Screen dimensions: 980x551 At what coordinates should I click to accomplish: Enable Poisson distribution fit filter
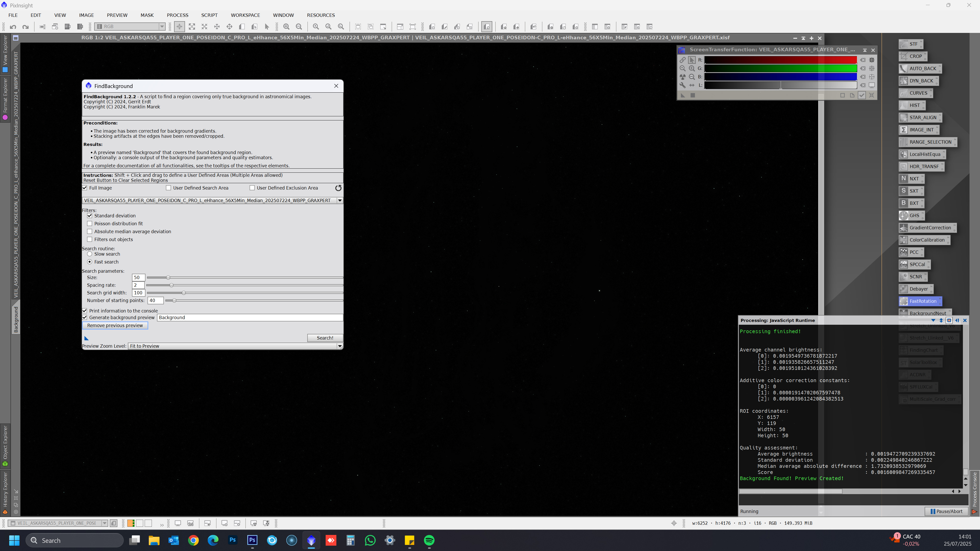tap(90, 224)
